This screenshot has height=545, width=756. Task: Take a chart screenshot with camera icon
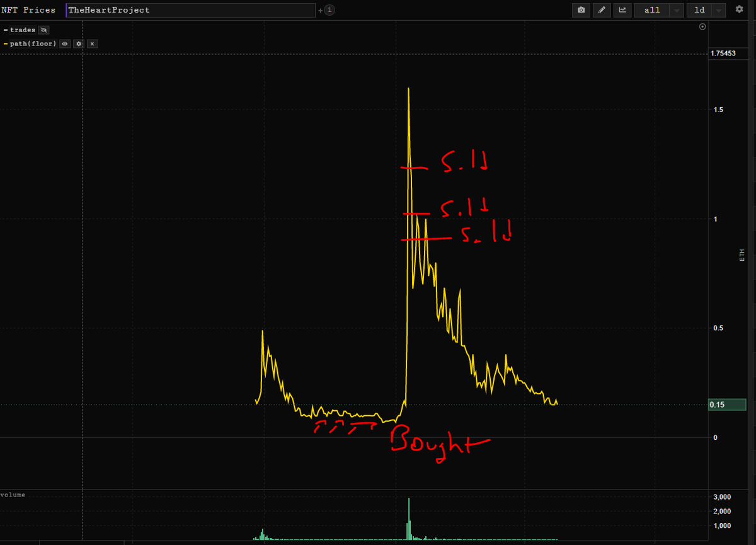point(581,10)
